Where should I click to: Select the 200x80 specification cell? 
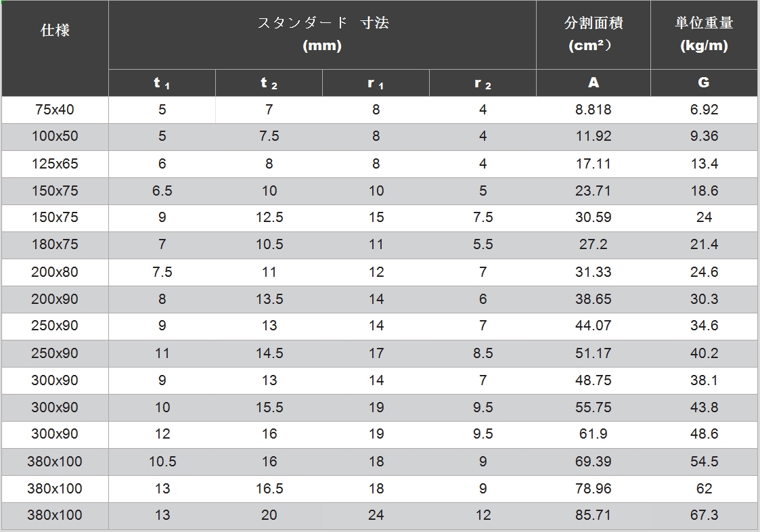tap(55, 272)
